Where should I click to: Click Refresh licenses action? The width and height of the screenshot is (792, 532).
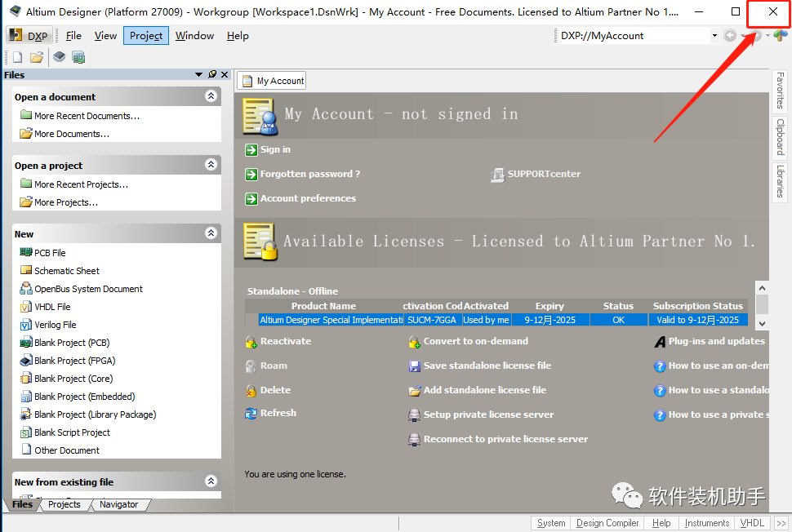click(x=278, y=413)
